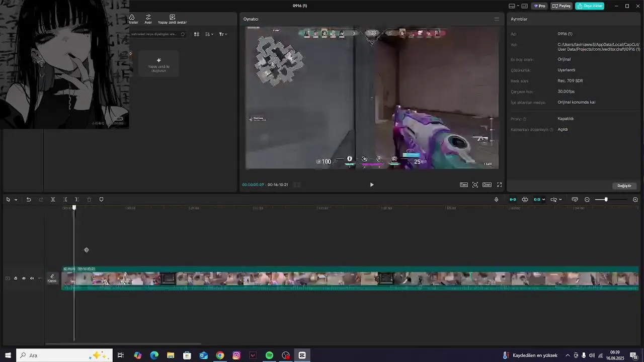Add a marker with the shield icon
This screenshot has width=644, height=362.
point(101,200)
